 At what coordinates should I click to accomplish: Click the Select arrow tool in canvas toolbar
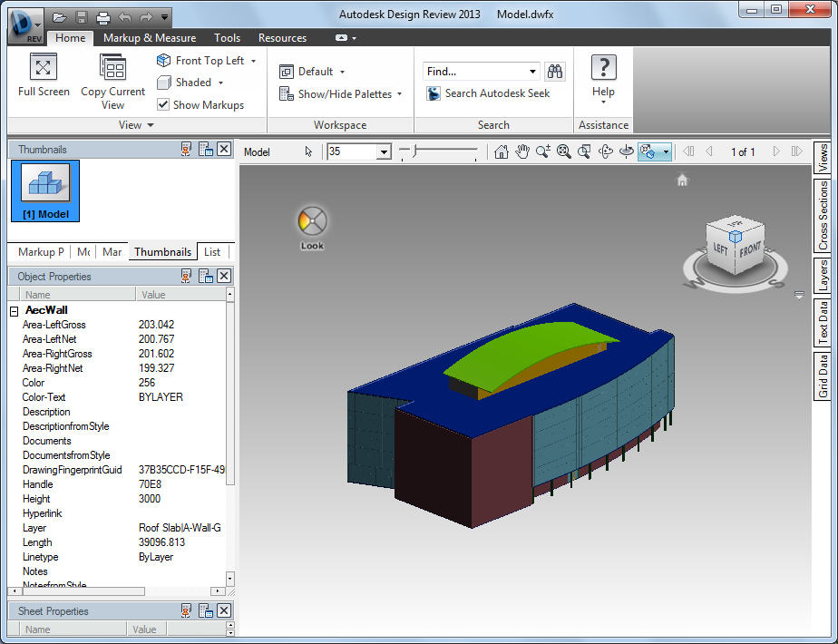[308, 151]
